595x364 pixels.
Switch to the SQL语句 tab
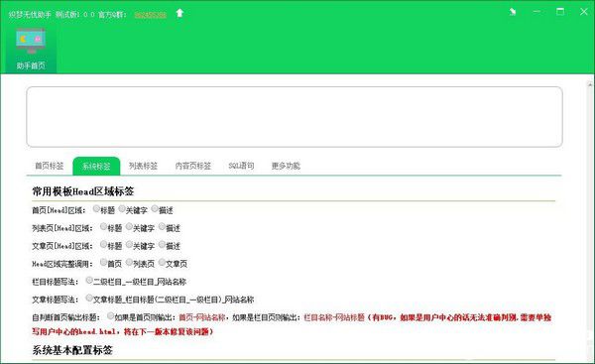tap(241, 166)
